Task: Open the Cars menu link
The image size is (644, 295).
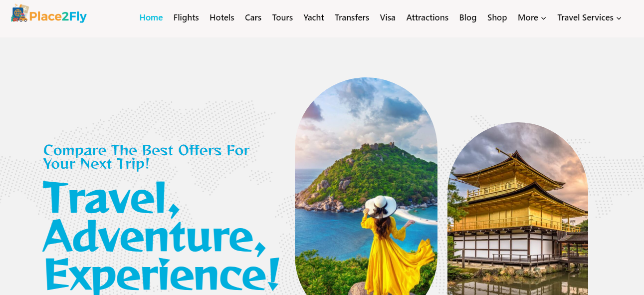Action: (x=253, y=17)
